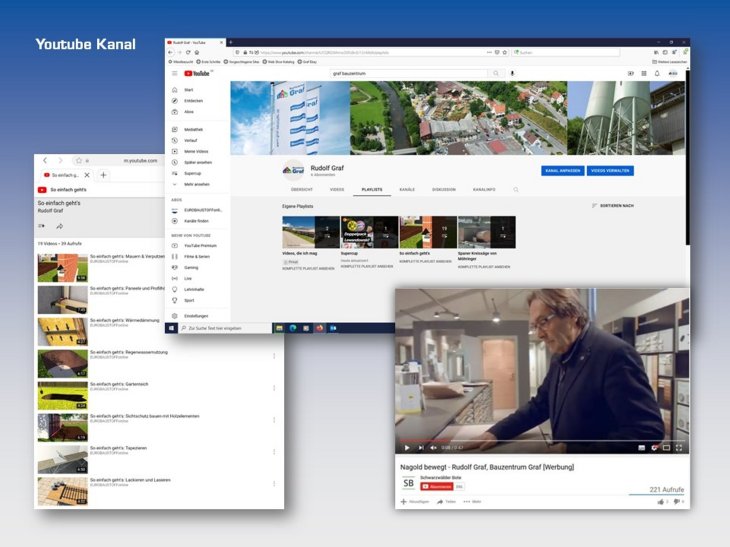This screenshot has height=547, width=730.
Task: Open the So einfach geht's playlist thumbnail
Action: (x=427, y=232)
